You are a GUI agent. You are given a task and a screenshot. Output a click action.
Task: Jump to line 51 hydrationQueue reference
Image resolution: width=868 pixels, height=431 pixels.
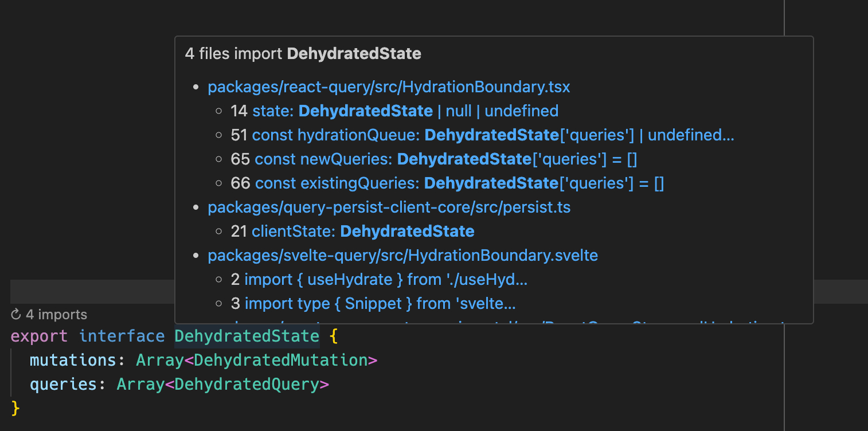492,135
